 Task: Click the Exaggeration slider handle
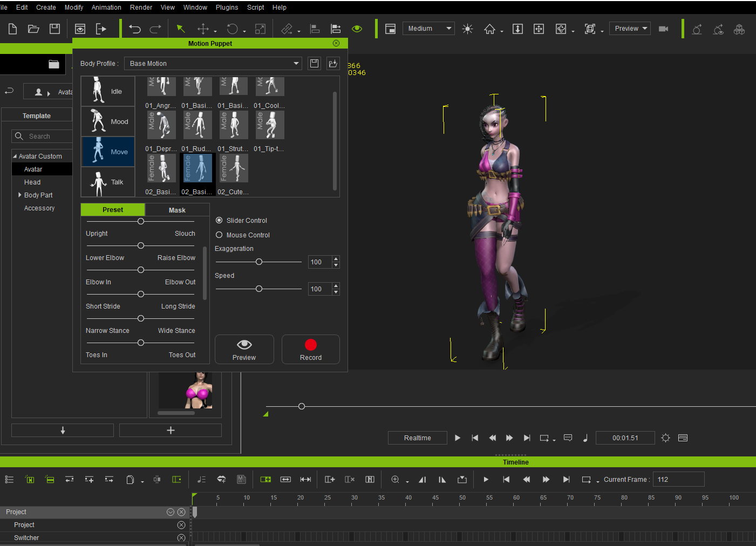(x=259, y=262)
